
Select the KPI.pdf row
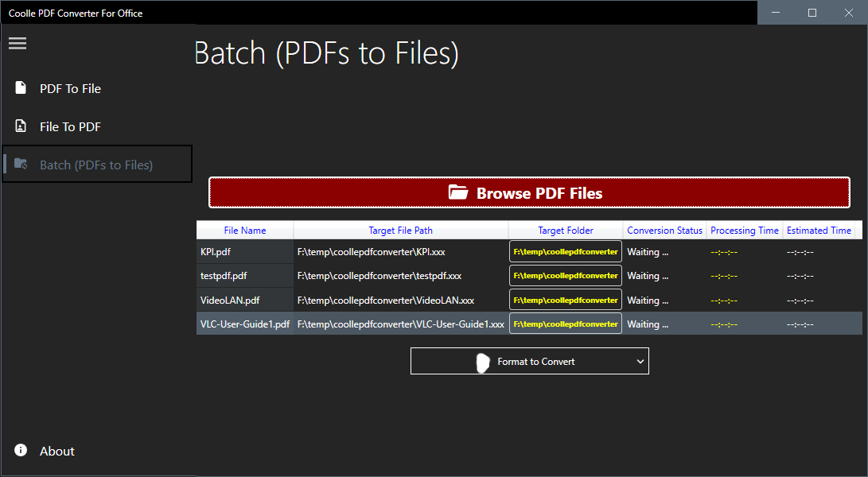pyautogui.click(x=244, y=251)
